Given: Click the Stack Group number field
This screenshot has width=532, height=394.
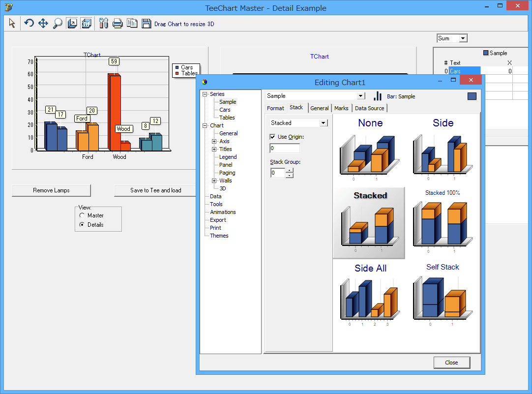Looking at the screenshot, I should [278, 173].
